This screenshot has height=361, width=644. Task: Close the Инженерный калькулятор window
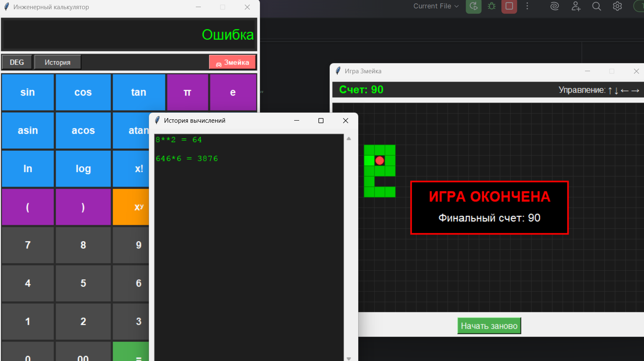tap(247, 7)
